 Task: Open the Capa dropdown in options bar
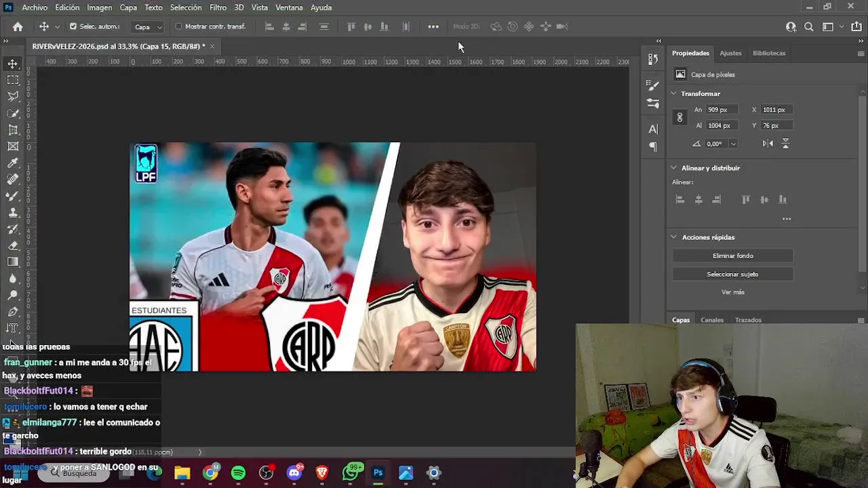[x=148, y=27]
